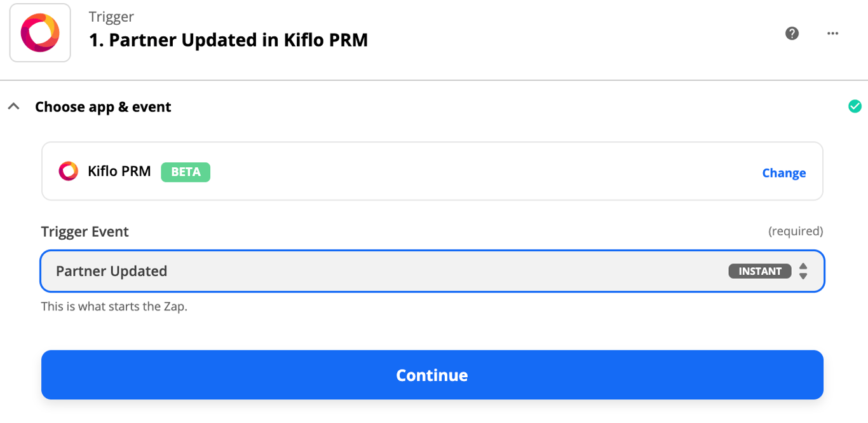The image size is (868, 423).
Task: Open the three-dot more options menu
Action: click(x=832, y=33)
